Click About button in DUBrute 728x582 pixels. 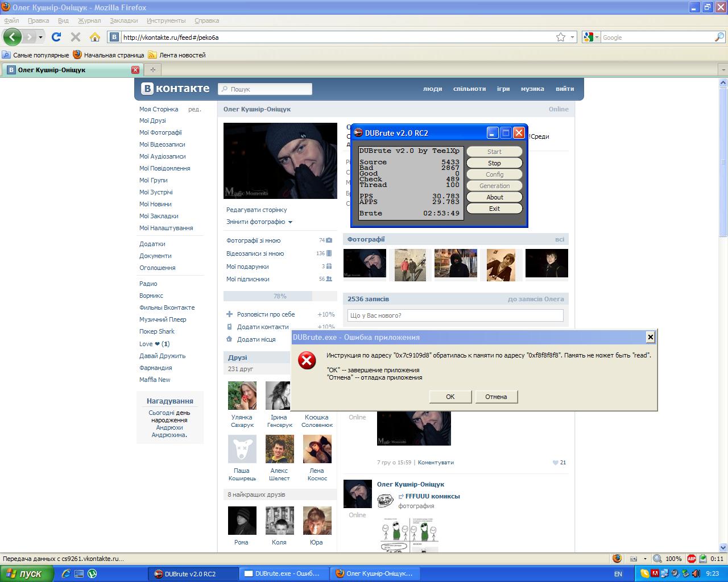click(494, 197)
